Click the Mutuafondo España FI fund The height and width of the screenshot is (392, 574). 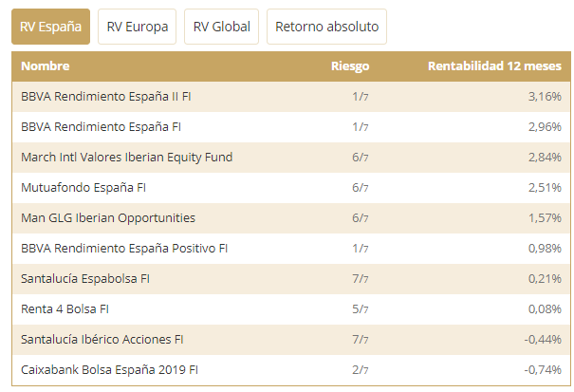click(x=83, y=188)
